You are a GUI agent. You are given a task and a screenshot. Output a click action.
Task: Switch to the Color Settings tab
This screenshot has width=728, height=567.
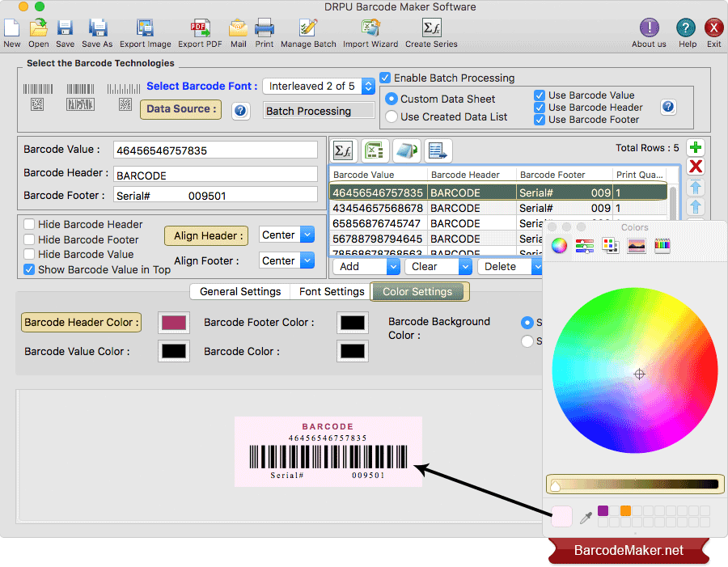(x=419, y=292)
